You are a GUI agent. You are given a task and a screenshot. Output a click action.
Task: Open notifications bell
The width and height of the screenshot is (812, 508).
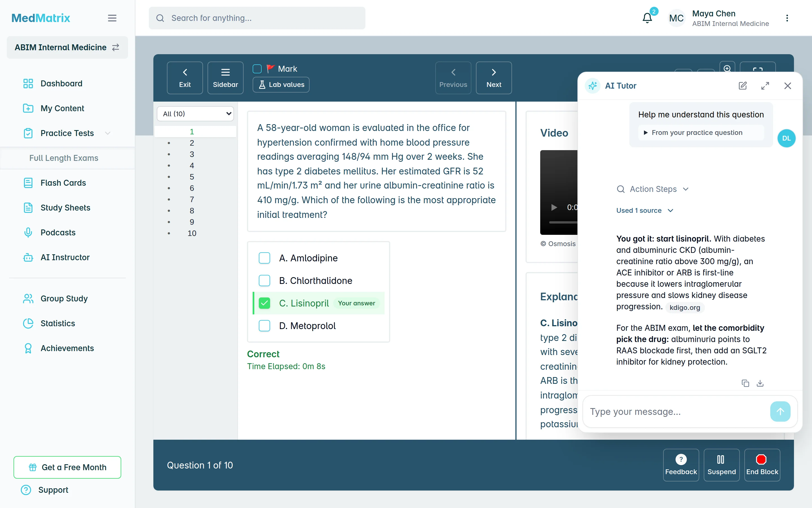[647, 18]
